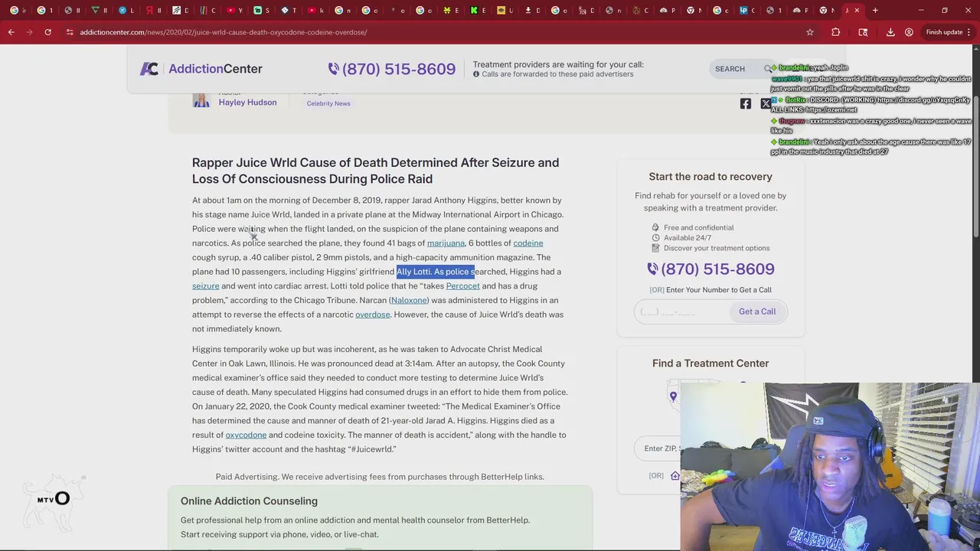Open the browser profile avatar icon
This screenshot has height=551, width=980.
tap(909, 32)
